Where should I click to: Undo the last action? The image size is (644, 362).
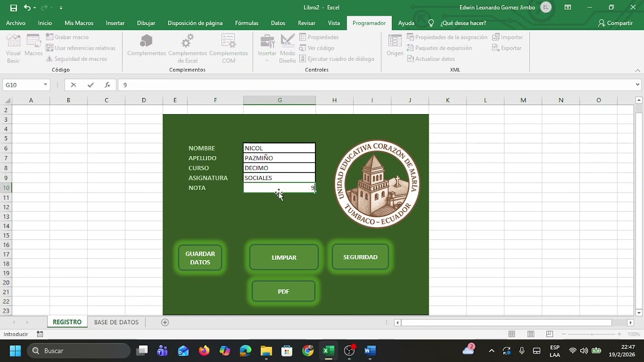pos(27,8)
